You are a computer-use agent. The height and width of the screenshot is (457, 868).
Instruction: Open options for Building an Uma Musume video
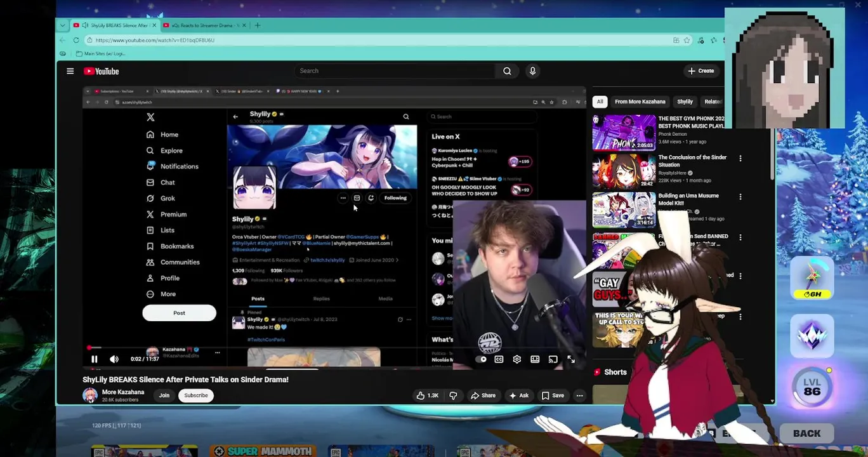pos(740,197)
